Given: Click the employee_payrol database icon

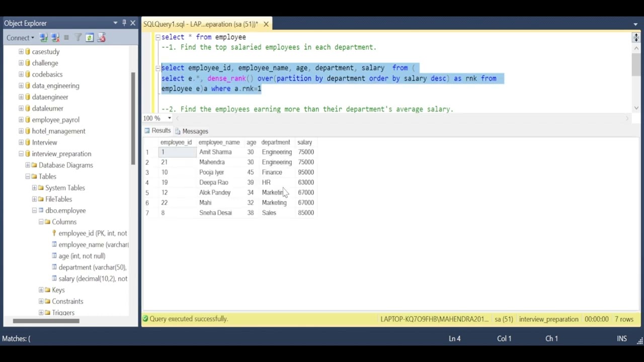Looking at the screenshot, I should [x=27, y=120].
